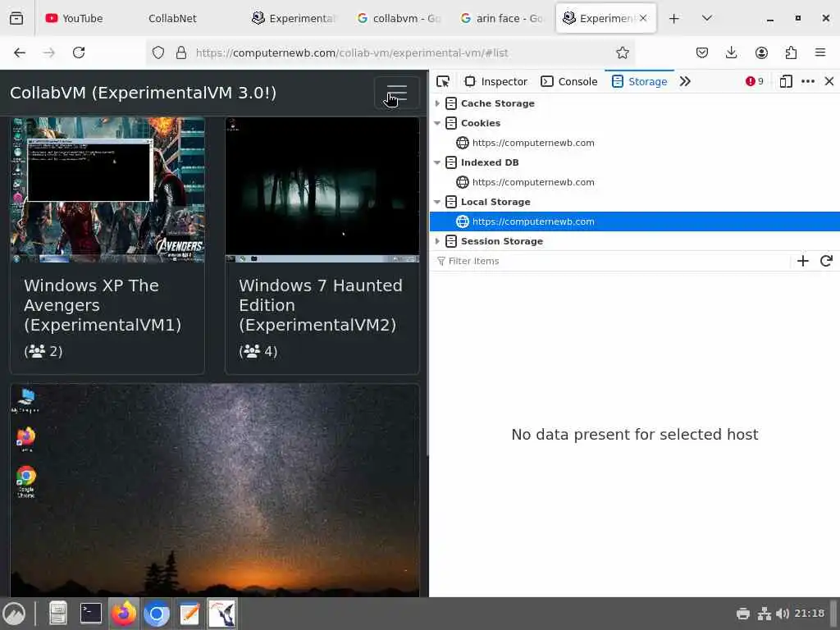Collapse the Indexed DB tree node
The width and height of the screenshot is (840, 630).
tap(437, 162)
